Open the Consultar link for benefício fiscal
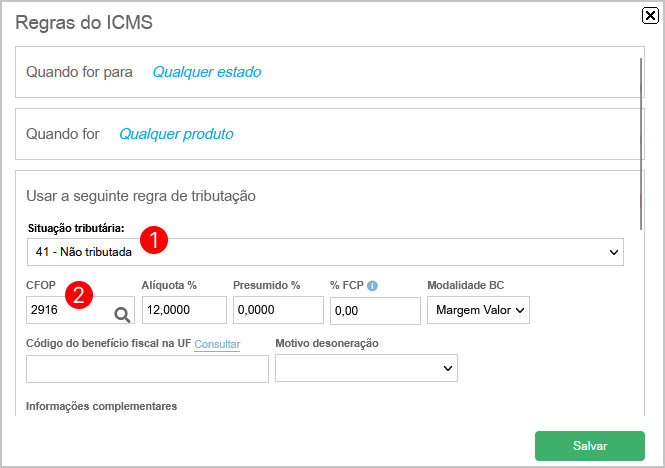Screen dimensions: 665x468 point(217,344)
